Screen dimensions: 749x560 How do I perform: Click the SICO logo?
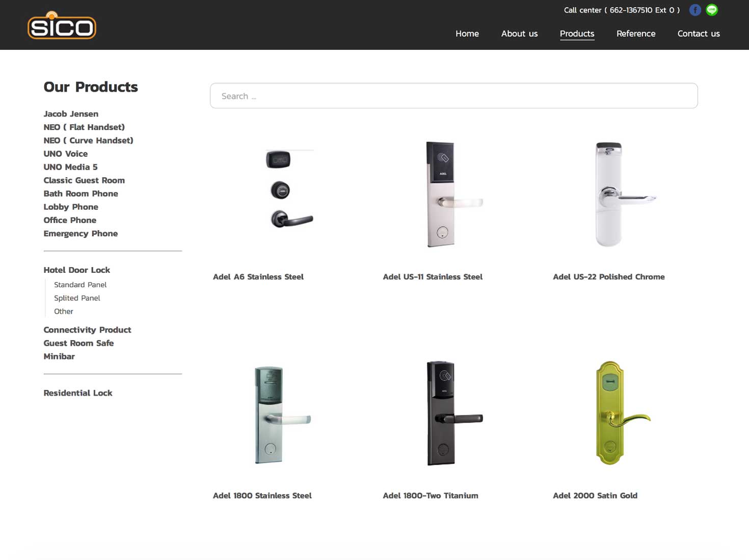62,25
